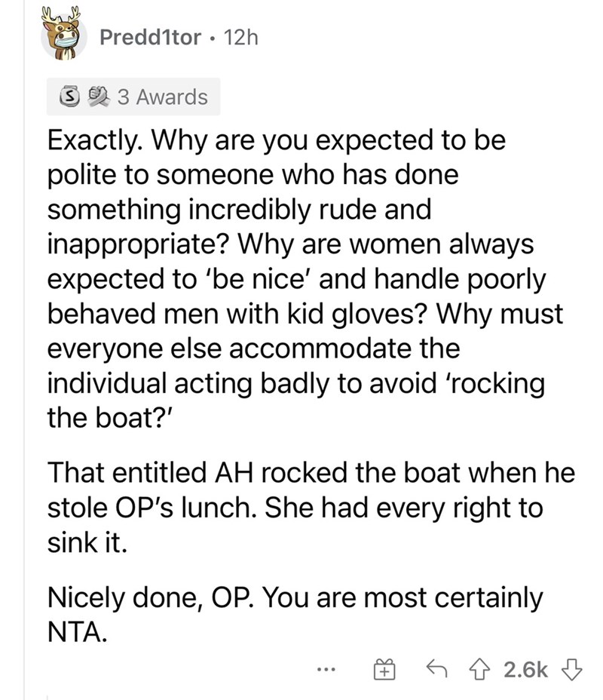
Task: Click the word "NTA." at comment end
Action: (x=77, y=631)
